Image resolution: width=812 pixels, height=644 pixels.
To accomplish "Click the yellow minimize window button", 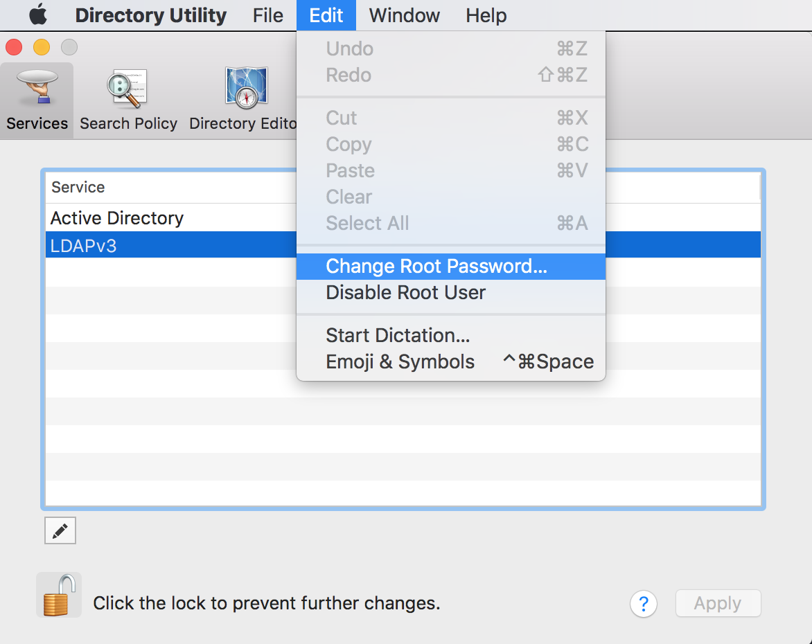I will click(42, 47).
